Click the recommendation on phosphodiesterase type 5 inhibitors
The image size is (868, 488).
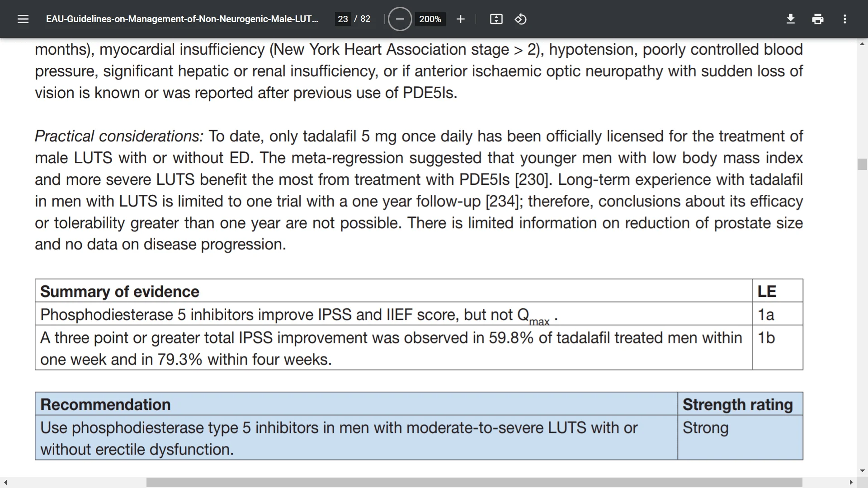coord(356,438)
